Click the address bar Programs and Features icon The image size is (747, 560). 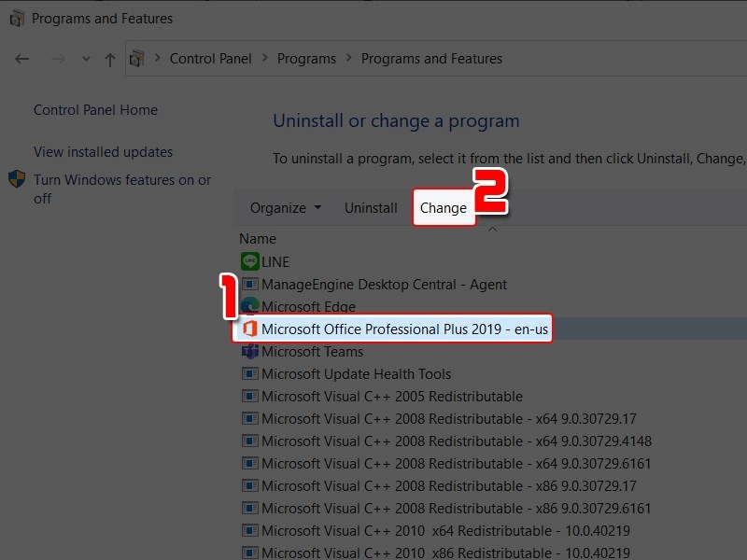[x=137, y=59]
